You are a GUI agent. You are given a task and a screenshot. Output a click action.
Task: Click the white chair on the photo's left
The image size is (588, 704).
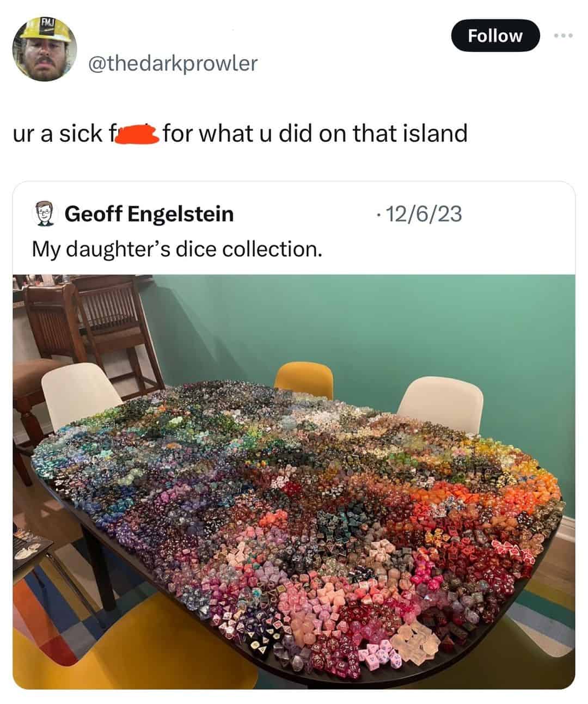click(x=82, y=395)
